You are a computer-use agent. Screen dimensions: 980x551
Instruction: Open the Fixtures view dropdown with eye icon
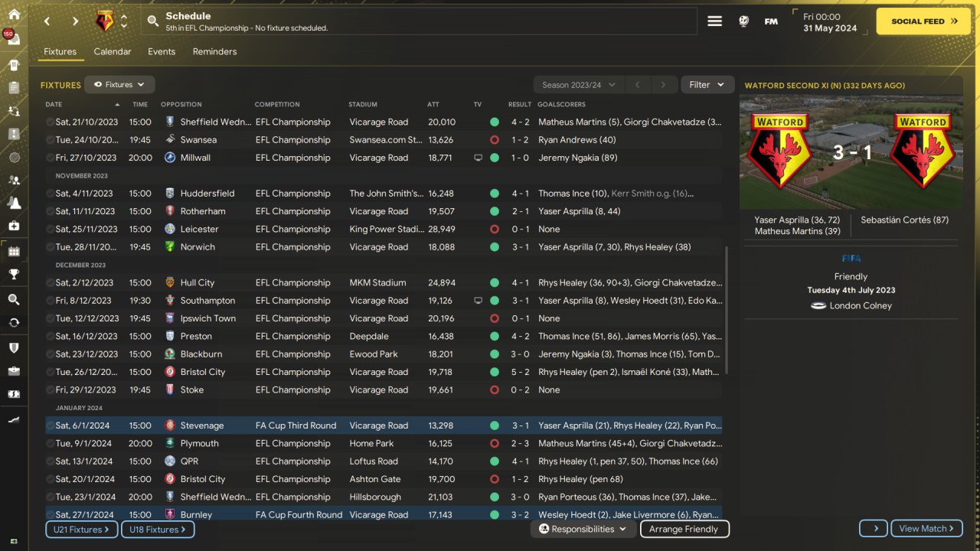[x=120, y=85]
